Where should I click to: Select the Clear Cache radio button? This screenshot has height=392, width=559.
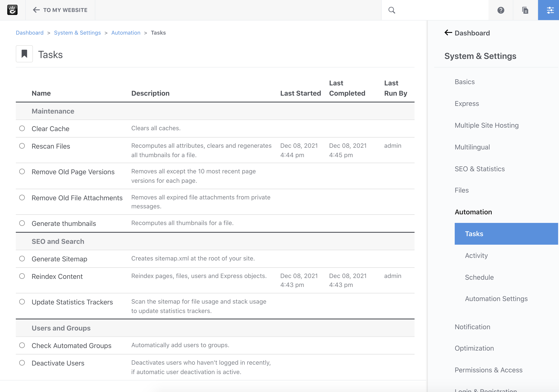22,129
